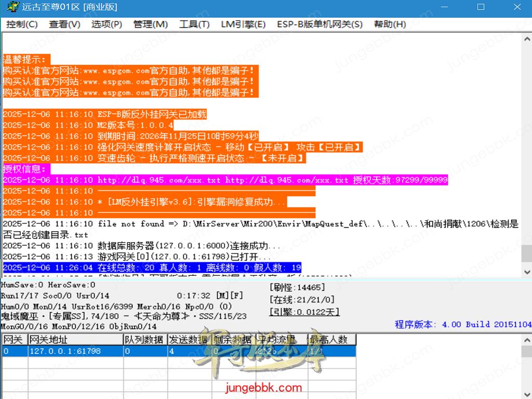This screenshot has height=399, width=532.
Task: Open the ESP-B版单机网关(S) menu
Action: pos(320,24)
